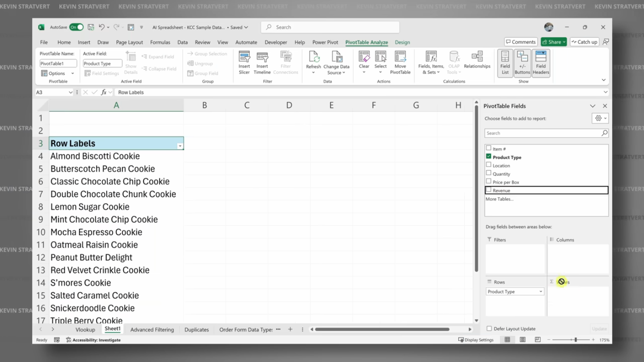Image resolution: width=644 pixels, height=362 pixels.
Task: Open Display Settings in status bar
Action: [476, 340]
